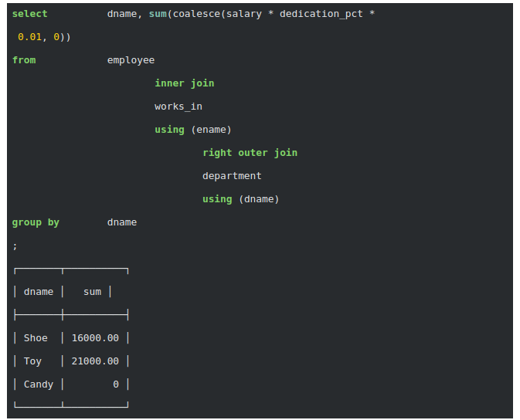Click the sum header in the result table

point(92,292)
